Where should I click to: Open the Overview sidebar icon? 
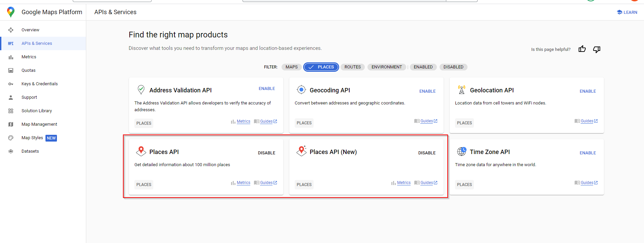[x=11, y=30]
